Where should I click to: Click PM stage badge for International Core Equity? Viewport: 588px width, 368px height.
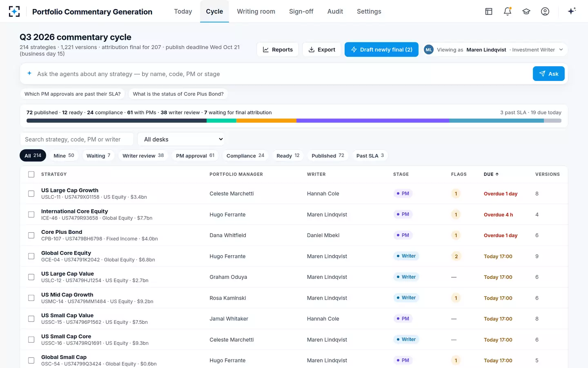tap(403, 214)
